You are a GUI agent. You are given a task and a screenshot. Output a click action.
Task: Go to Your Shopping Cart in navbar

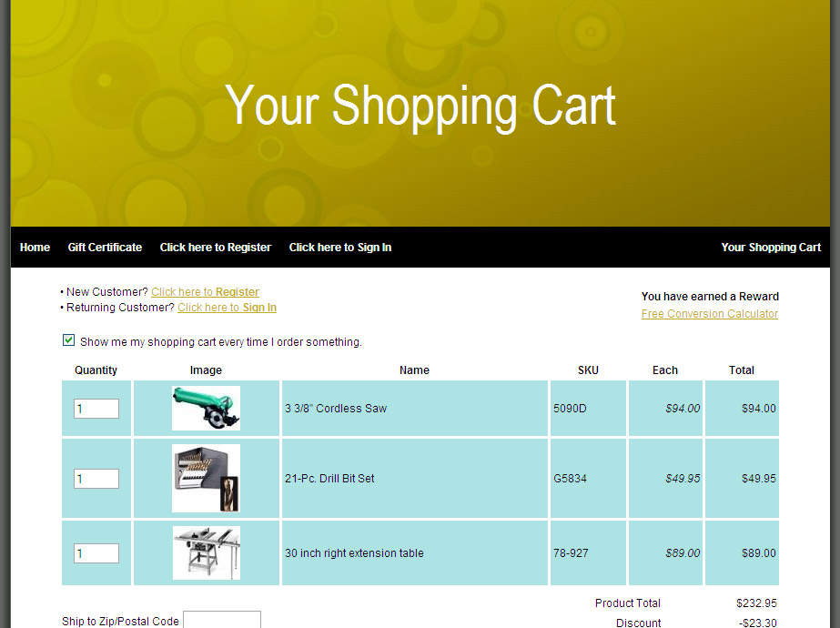coord(771,248)
